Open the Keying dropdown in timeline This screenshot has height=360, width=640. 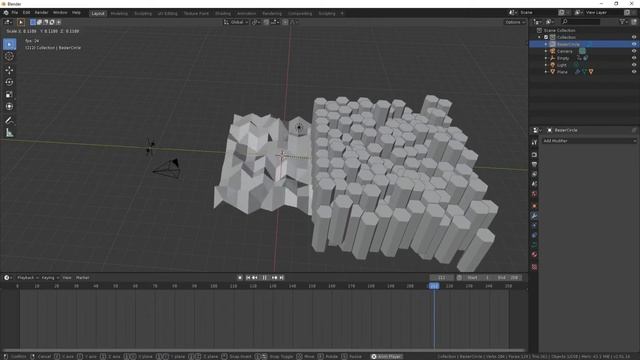pyautogui.click(x=50, y=278)
